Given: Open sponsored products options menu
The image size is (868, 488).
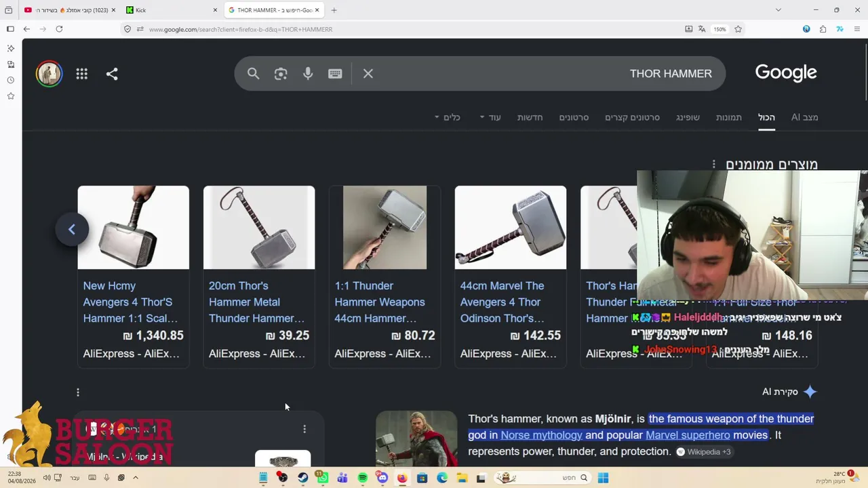Looking at the screenshot, I should pos(713,164).
